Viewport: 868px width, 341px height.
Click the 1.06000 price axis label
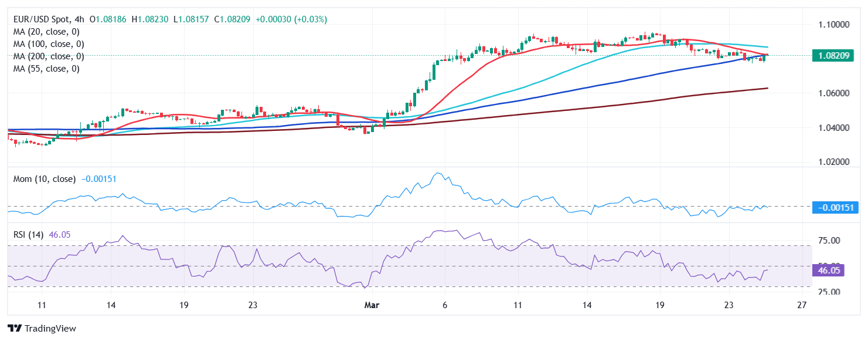835,93
